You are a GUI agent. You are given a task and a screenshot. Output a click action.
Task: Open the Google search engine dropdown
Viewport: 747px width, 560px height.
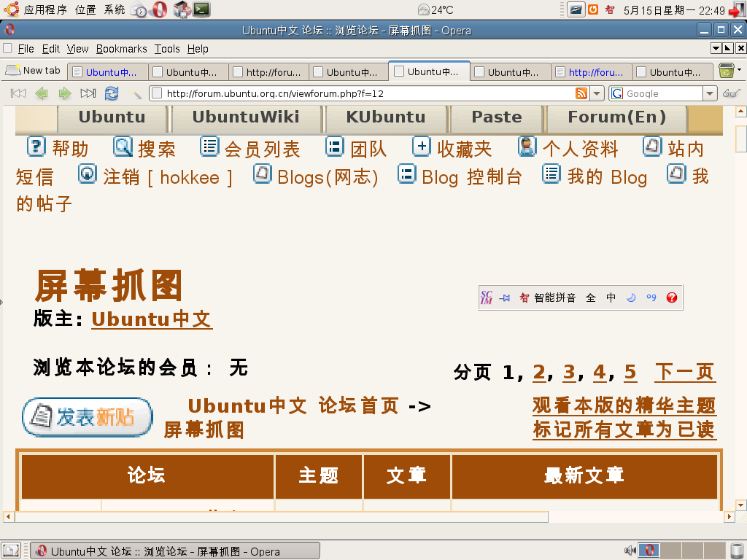coord(710,93)
